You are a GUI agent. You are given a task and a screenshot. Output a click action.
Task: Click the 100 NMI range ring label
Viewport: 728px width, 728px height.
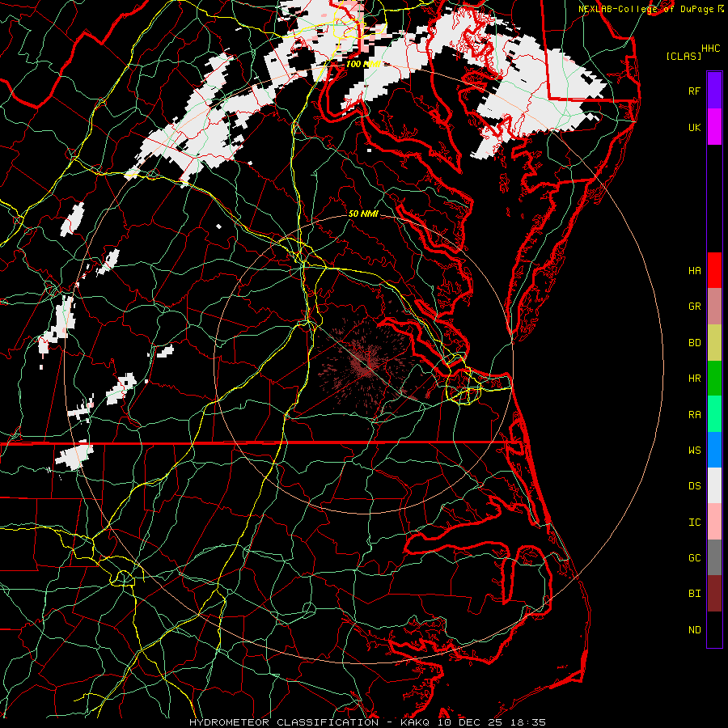coord(363,64)
